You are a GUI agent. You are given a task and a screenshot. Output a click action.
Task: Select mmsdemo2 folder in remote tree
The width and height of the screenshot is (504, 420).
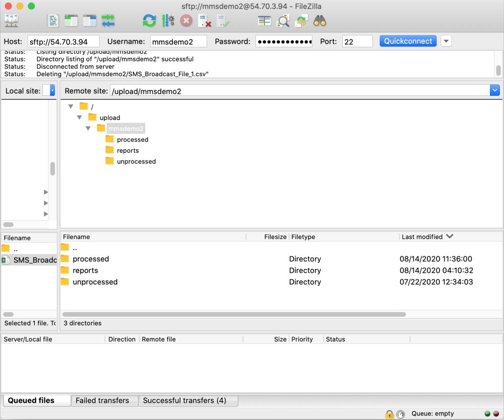click(x=125, y=128)
